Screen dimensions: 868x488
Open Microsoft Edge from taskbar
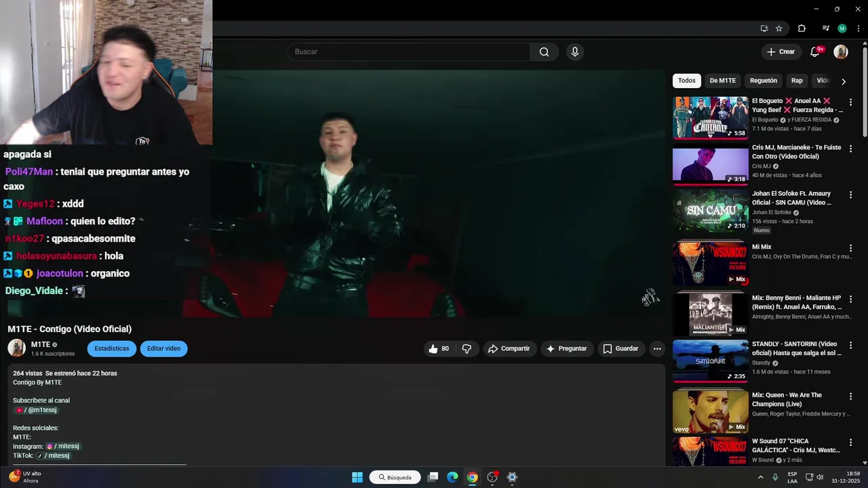(452, 477)
